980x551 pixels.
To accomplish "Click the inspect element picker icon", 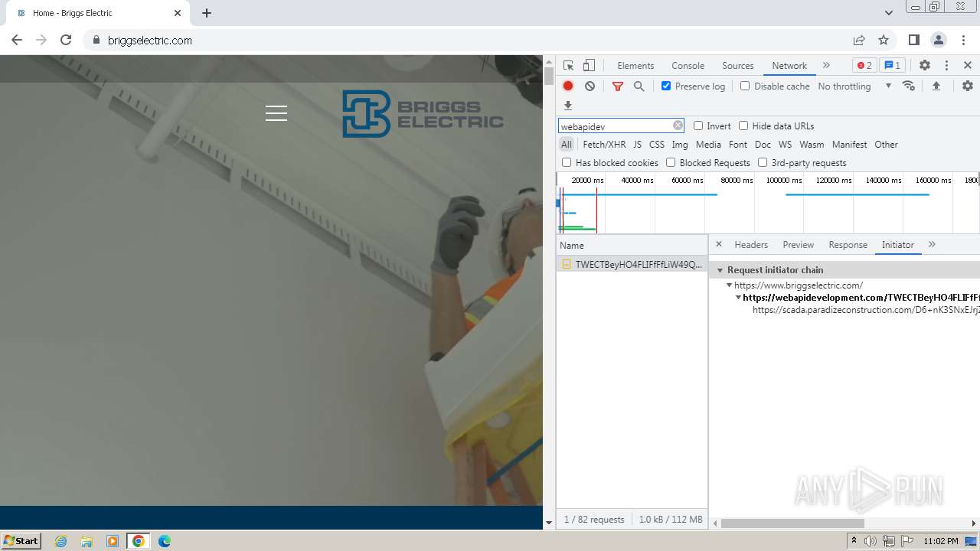I will tap(568, 66).
